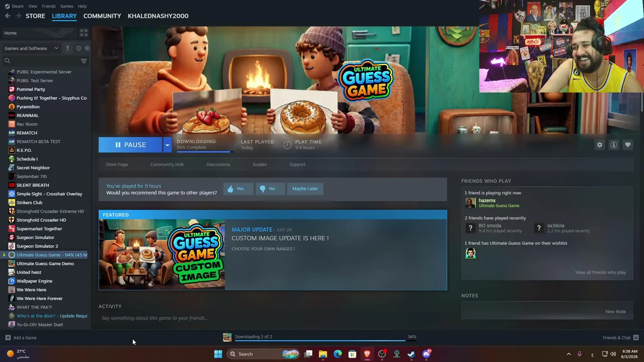Image resolution: width=644 pixels, height=362 pixels.
Task: Open the Pummel Party game icon
Action: point(12,89)
